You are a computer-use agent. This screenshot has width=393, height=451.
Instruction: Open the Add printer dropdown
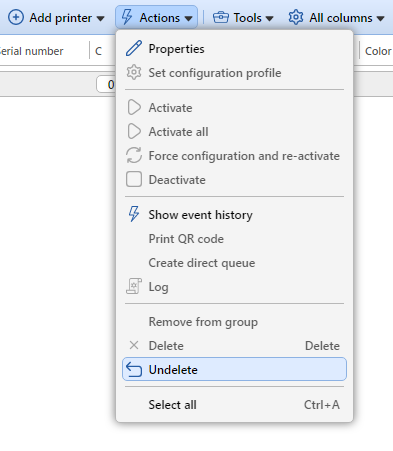[56, 18]
